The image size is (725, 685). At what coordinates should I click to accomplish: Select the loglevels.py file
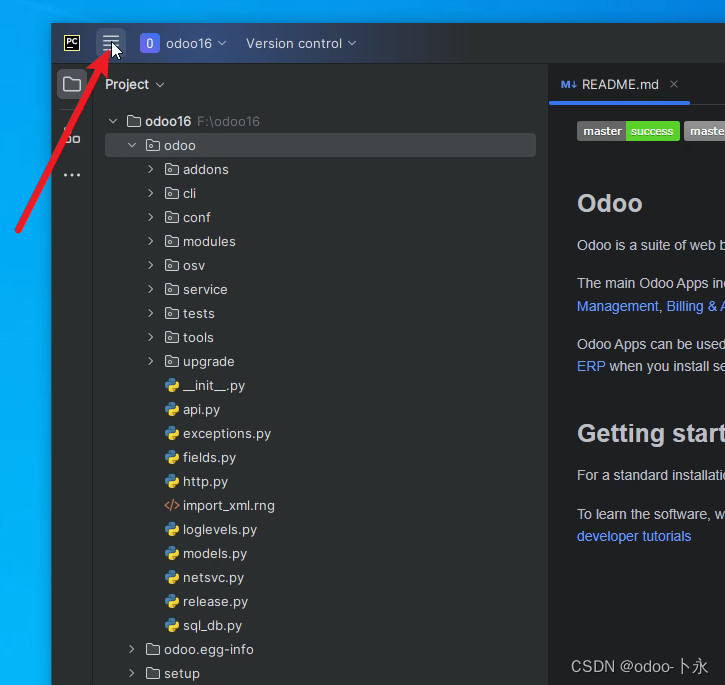click(x=220, y=530)
